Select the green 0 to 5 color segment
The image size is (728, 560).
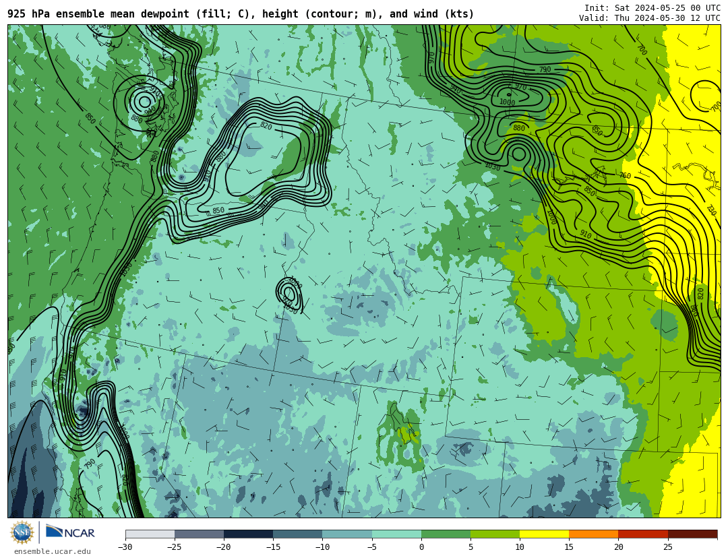tap(446, 534)
